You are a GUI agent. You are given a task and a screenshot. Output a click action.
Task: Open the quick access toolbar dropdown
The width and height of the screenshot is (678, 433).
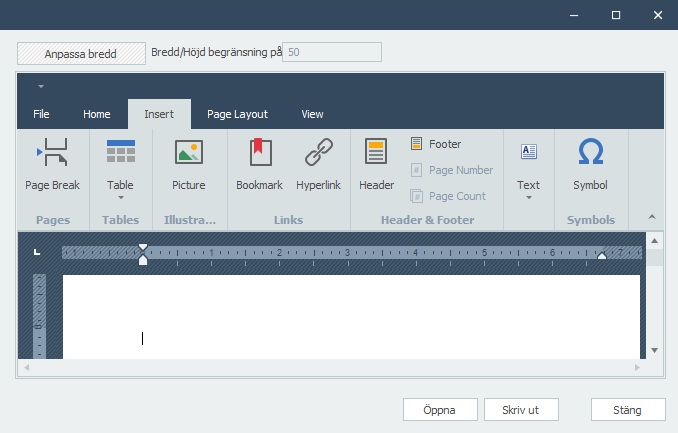[41, 87]
